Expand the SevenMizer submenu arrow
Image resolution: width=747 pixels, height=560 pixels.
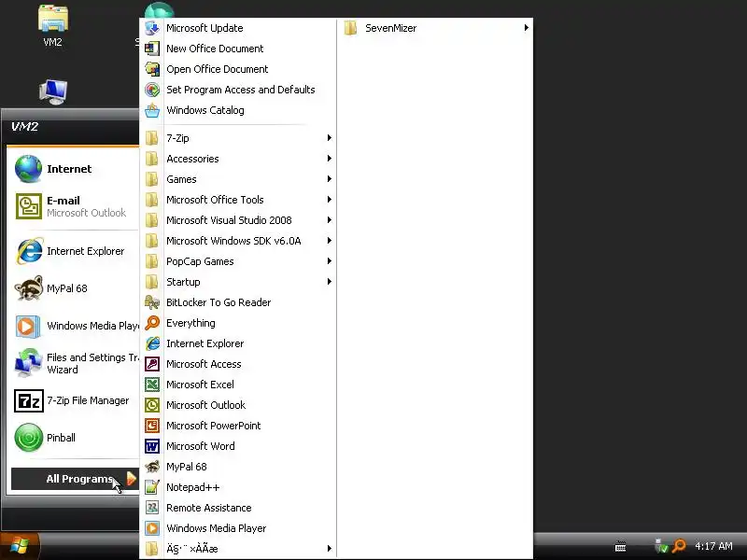[527, 28]
